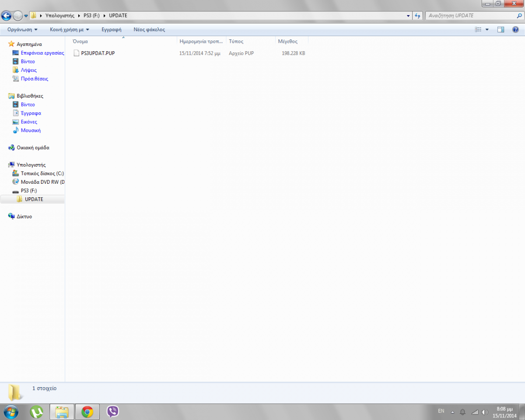Open Λήψεις in favorites
The height and width of the screenshot is (420, 525).
click(x=28, y=70)
